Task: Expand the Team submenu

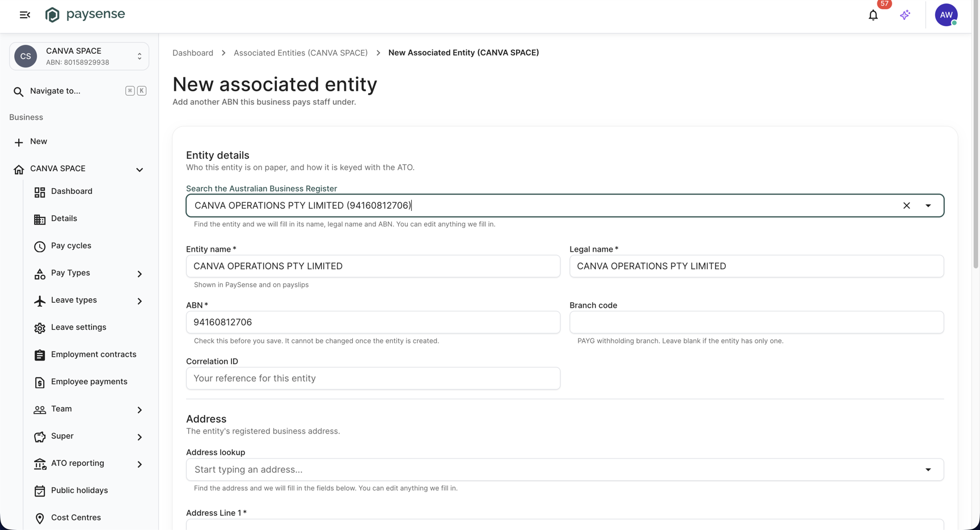Action: coord(140,410)
